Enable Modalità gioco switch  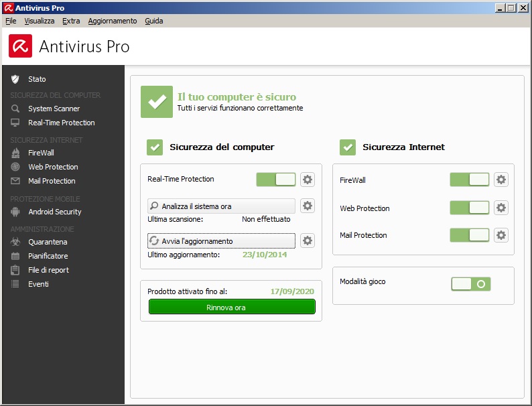coord(471,284)
